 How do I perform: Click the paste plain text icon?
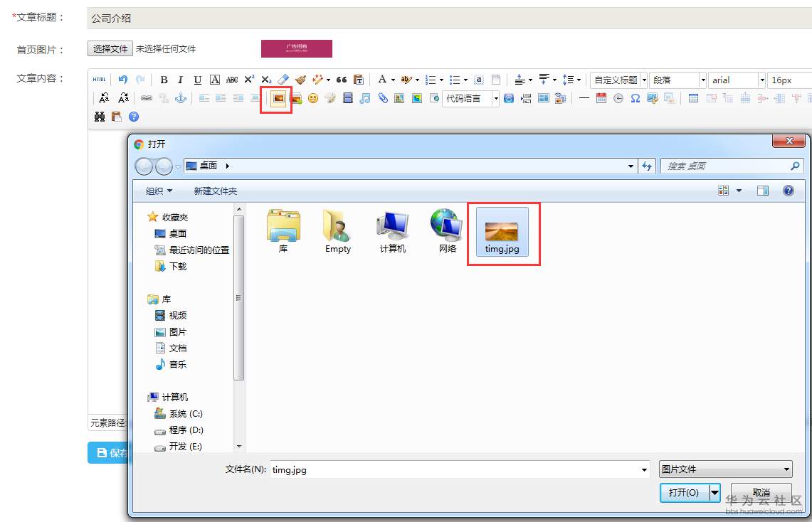pyautogui.click(x=359, y=80)
